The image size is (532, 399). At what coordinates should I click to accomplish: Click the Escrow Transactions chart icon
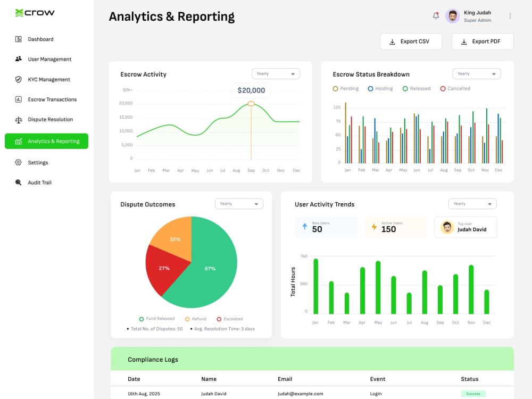coord(18,99)
